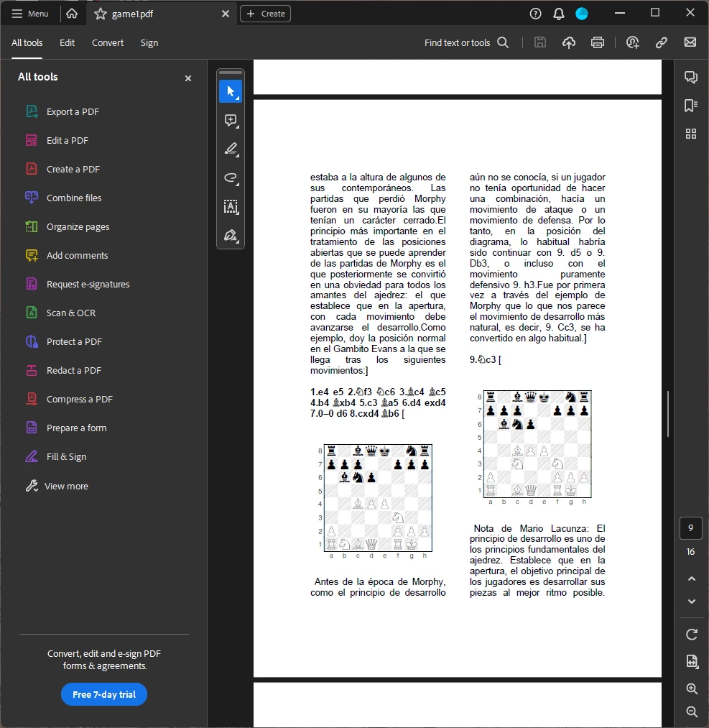Image resolution: width=709 pixels, height=728 pixels.
Task: Click Find text or tools search
Action: coord(466,42)
